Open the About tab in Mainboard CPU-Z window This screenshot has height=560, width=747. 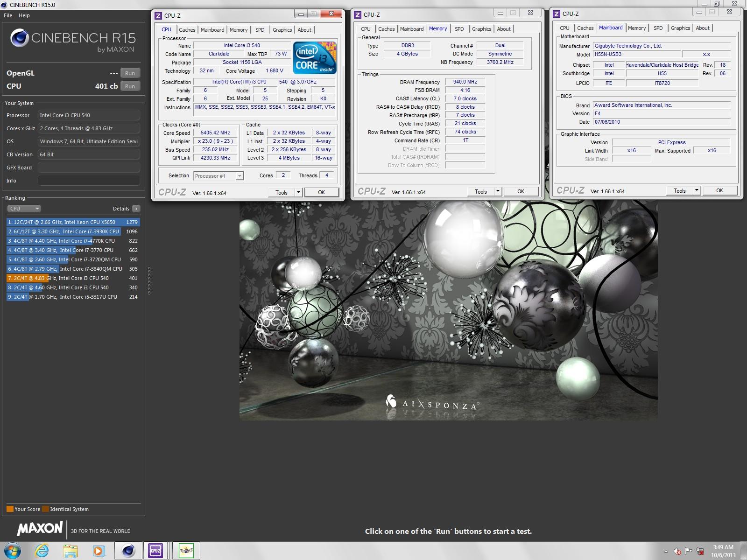pyautogui.click(x=703, y=28)
